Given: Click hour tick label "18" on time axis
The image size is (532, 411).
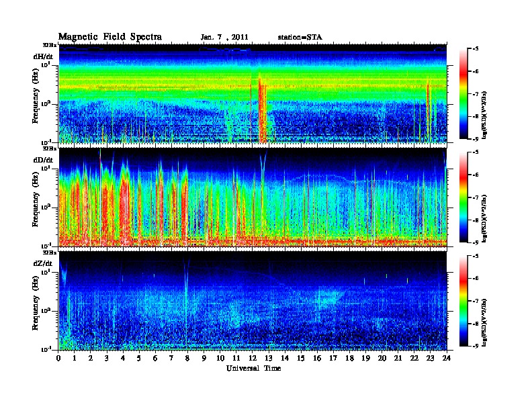Looking at the screenshot, I should pyautogui.click(x=349, y=358).
